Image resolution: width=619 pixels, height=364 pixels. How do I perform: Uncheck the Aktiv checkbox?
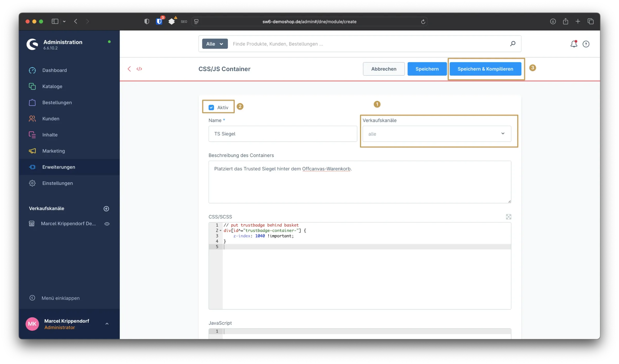[x=211, y=107]
